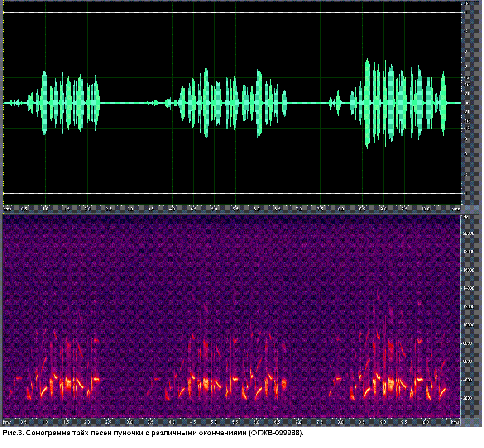Click the 6.5 mark on spectrogram time ruler
484x448 pixels.
(x=277, y=423)
